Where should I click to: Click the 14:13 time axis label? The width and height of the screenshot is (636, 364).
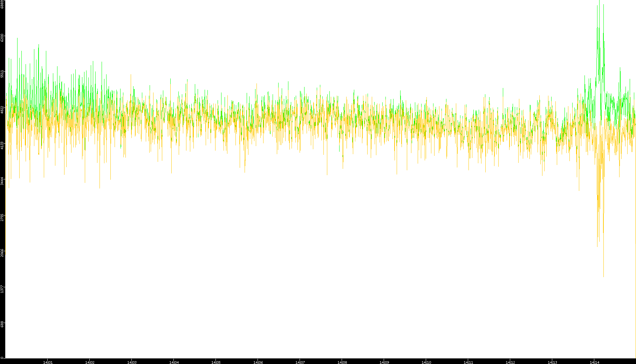(552, 362)
